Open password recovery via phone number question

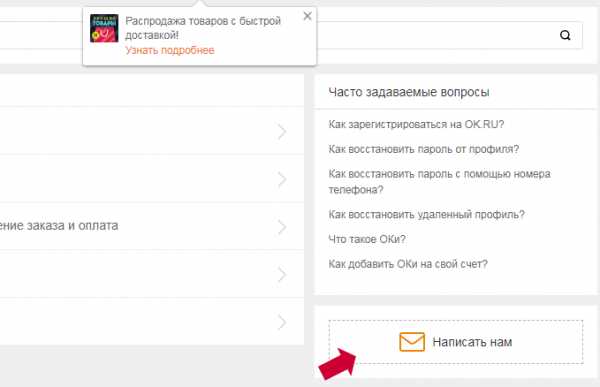coord(439,182)
